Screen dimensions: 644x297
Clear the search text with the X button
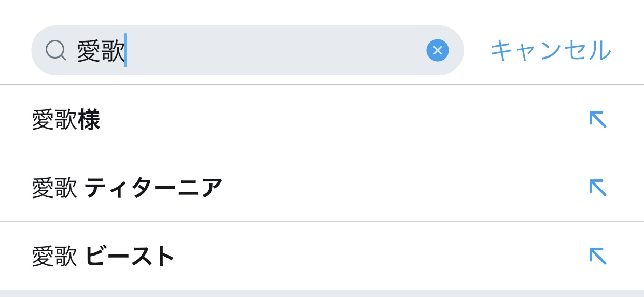(437, 50)
